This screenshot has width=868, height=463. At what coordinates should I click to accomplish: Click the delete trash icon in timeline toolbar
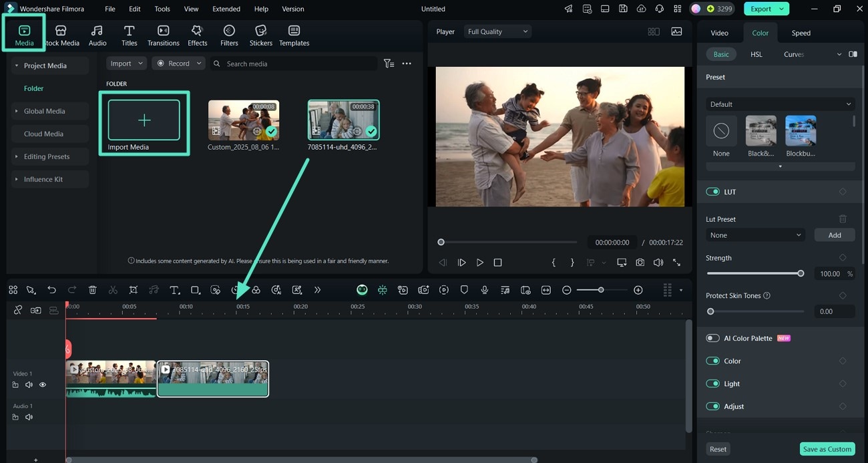pyautogui.click(x=93, y=290)
